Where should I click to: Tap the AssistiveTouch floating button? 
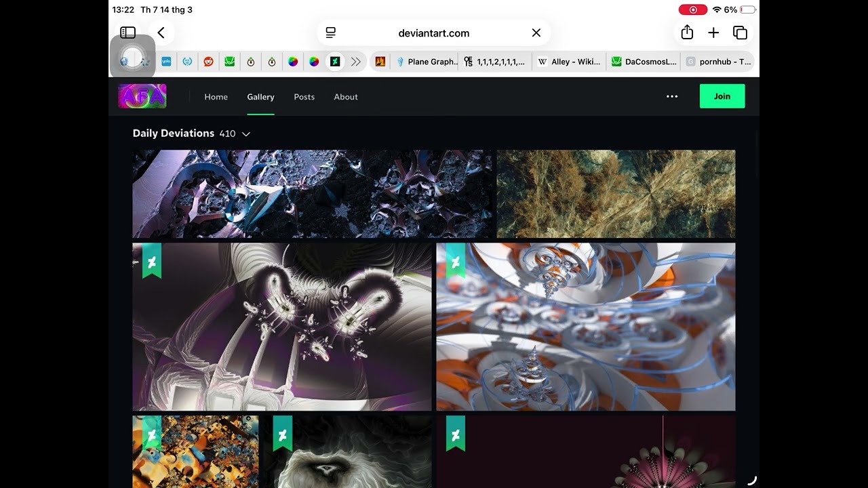click(x=132, y=57)
